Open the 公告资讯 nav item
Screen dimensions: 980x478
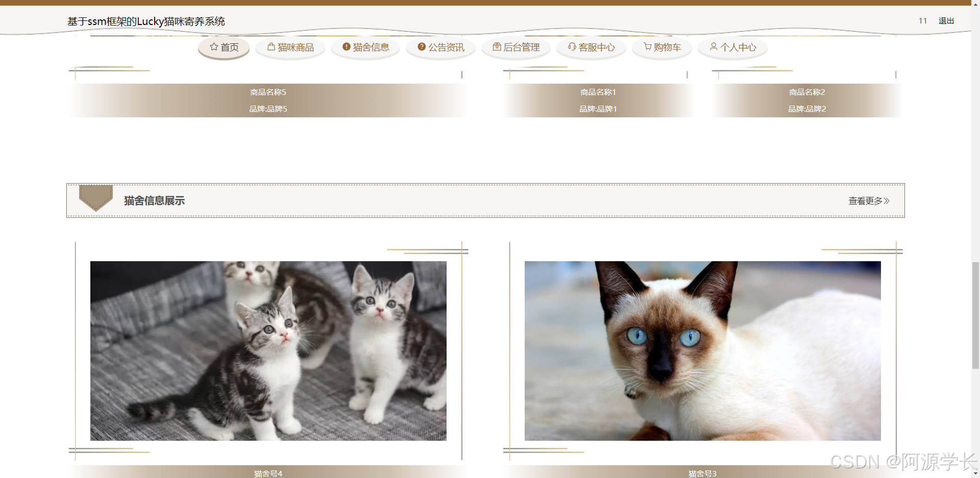(441, 47)
